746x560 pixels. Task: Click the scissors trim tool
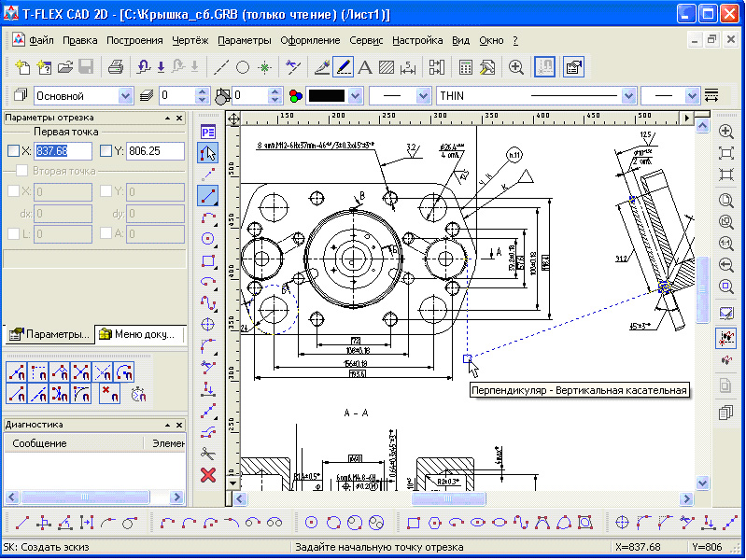(x=208, y=453)
